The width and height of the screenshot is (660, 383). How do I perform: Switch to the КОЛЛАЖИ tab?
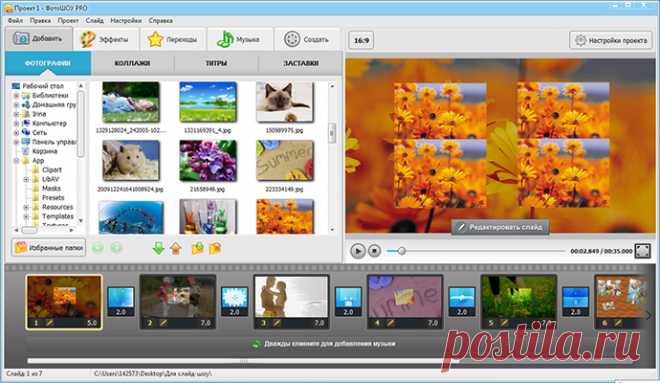pos(132,63)
